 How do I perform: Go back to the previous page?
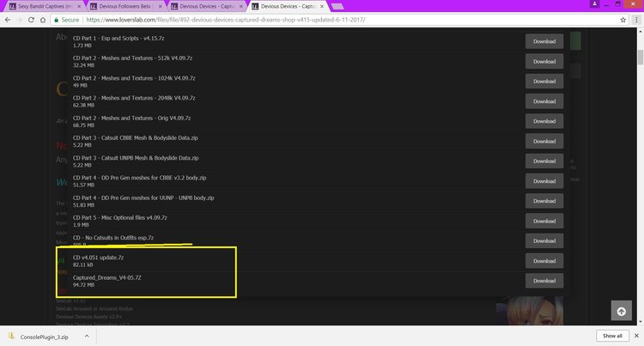[8, 20]
